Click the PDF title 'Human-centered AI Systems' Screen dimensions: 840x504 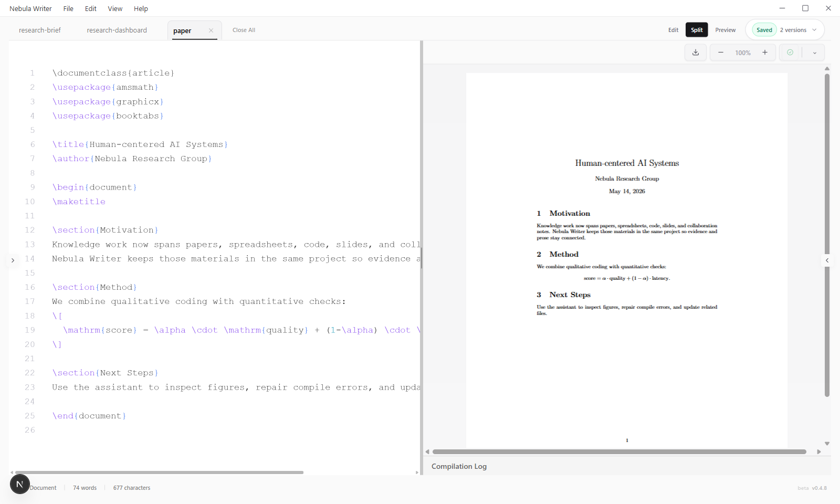pos(627,163)
